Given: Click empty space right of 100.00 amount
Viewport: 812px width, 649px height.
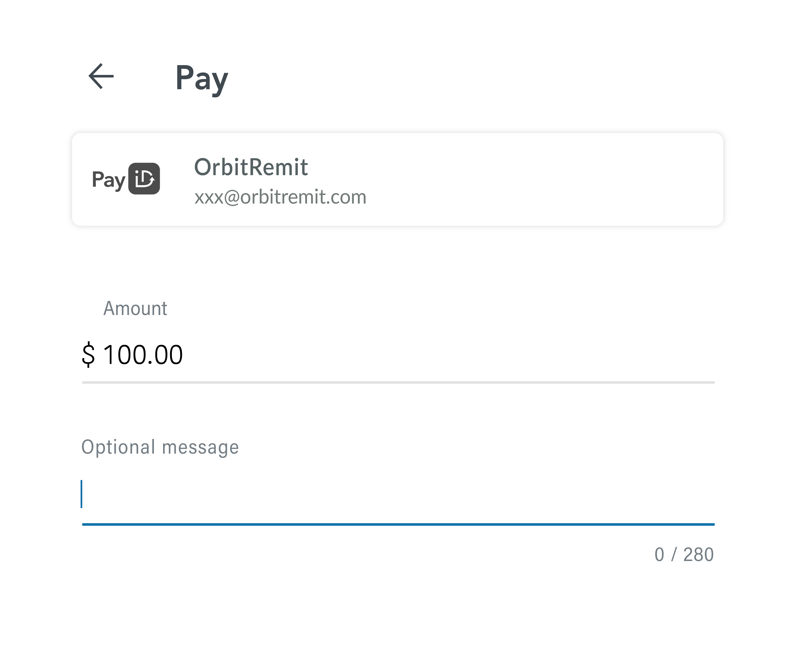Looking at the screenshot, I should click(x=452, y=355).
